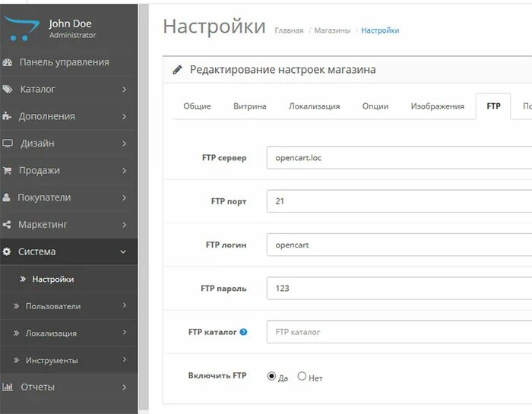Switch to the Локализация settings tab
Image resolution: width=532 pixels, height=414 pixels.
[x=314, y=106]
